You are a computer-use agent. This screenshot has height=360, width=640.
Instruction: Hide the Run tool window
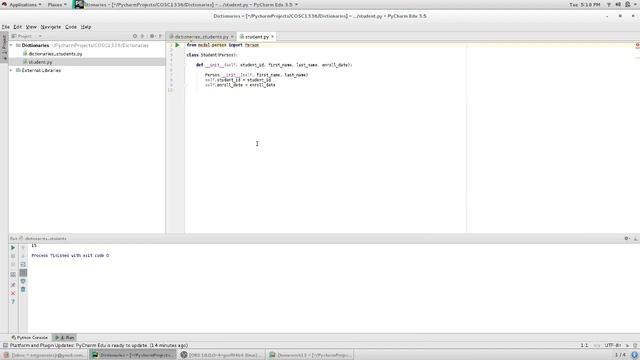pos(636,238)
